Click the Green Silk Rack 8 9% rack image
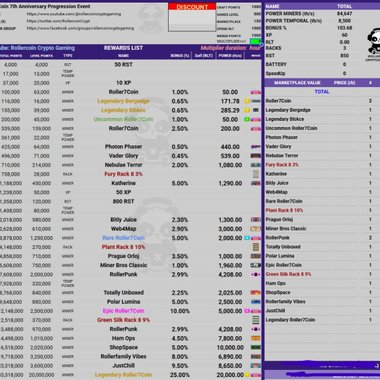The height and width of the screenshot is (380, 380). click(x=256, y=320)
